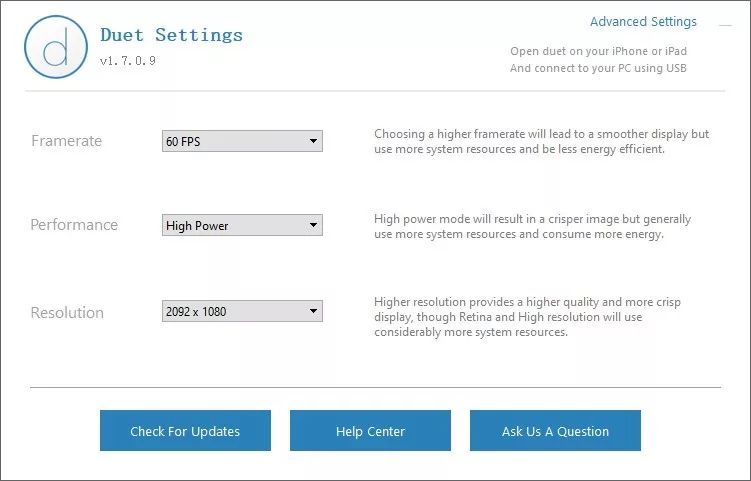Click the Check For Updates button

(185, 431)
